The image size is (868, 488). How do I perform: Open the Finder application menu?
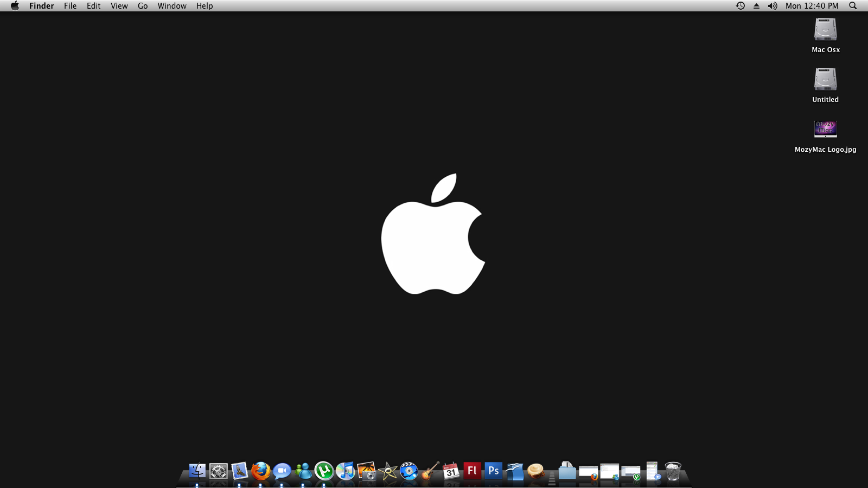pyautogui.click(x=42, y=6)
